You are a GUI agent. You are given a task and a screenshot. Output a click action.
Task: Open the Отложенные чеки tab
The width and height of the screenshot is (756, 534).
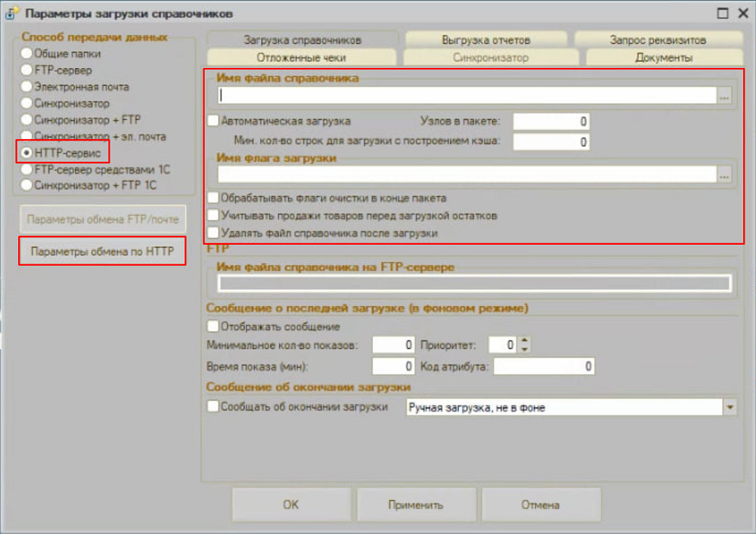[301, 57]
